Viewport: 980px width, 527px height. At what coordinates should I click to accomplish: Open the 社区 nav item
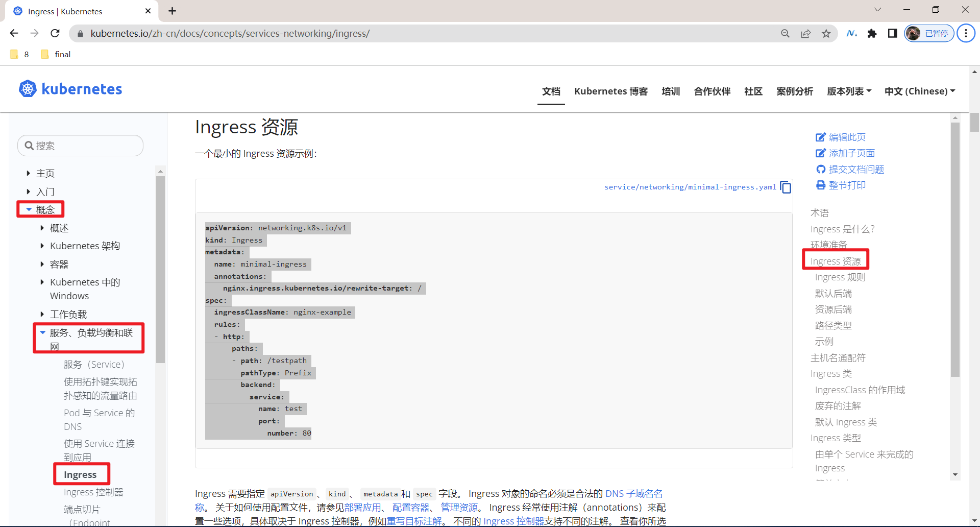tap(753, 91)
